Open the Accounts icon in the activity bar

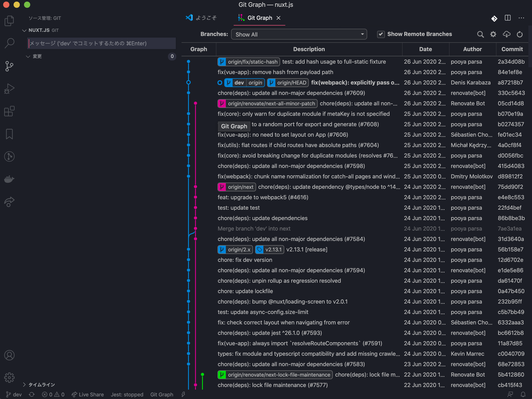pyautogui.click(x=9, y=355)
